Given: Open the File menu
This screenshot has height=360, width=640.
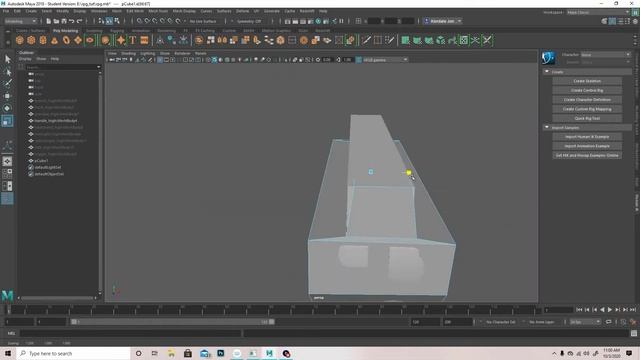Looking at the screenshot, I should (6, 11).
